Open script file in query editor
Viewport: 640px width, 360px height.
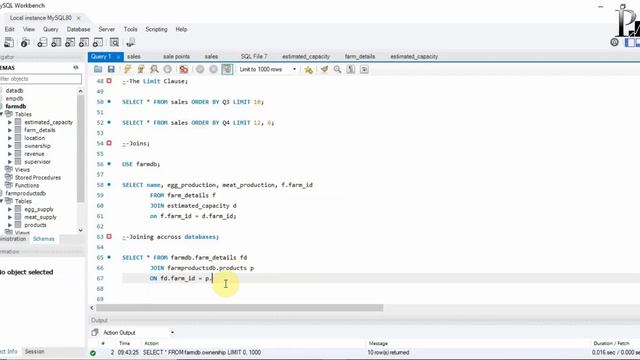coord(98,69)
